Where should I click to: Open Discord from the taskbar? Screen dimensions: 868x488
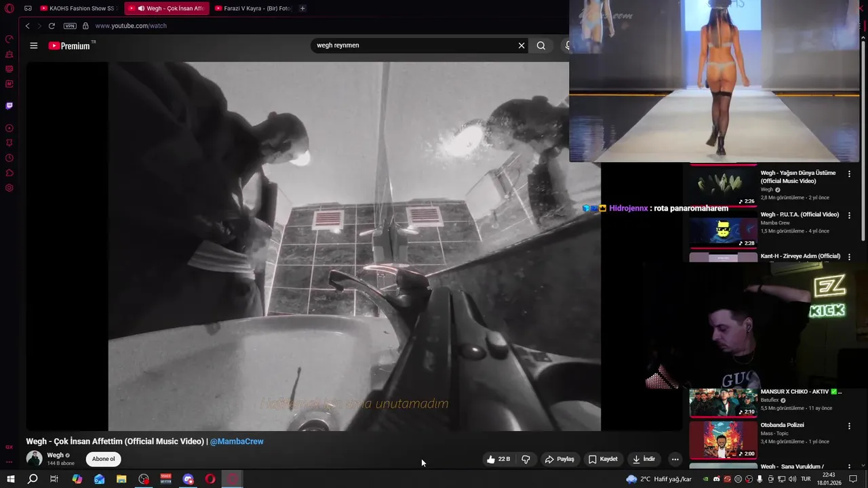pyautogui.click(x=188, y=479)
